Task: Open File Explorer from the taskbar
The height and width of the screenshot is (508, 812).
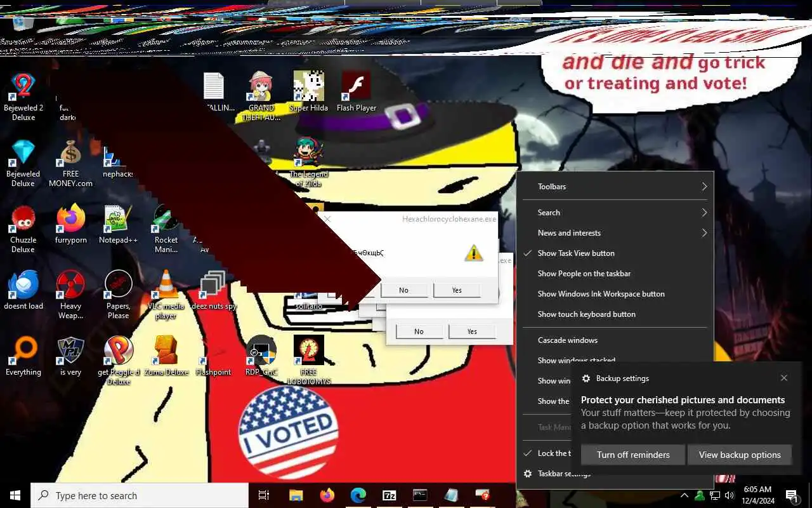Action: (x=296, y=495)
